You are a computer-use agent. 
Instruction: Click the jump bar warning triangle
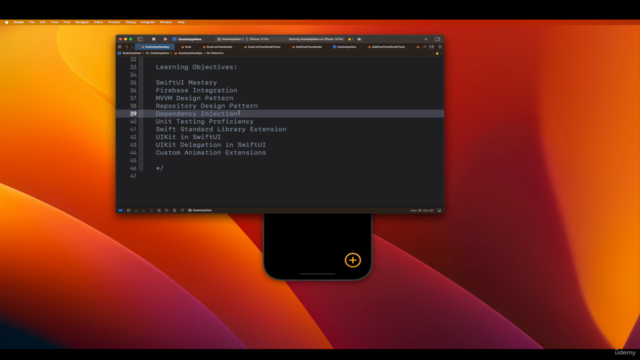pyautogui.click(x=437, y=53)
